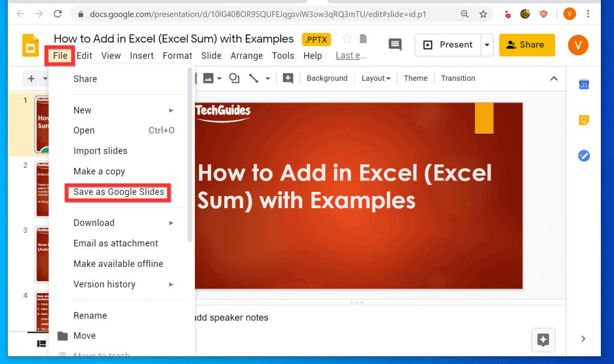
Task: Open Google Keep side panel icon
Action: [584, 120]
